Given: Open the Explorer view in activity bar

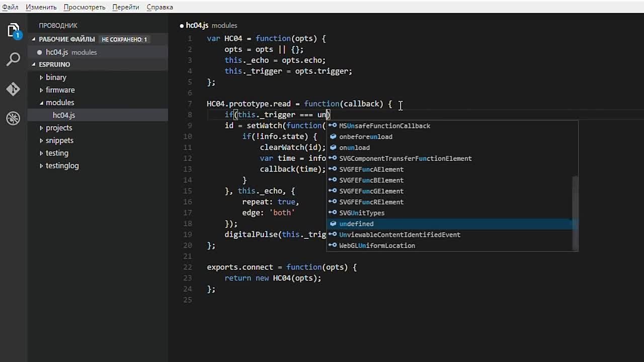Looking at the screenshot, I should tap(14, 31).
